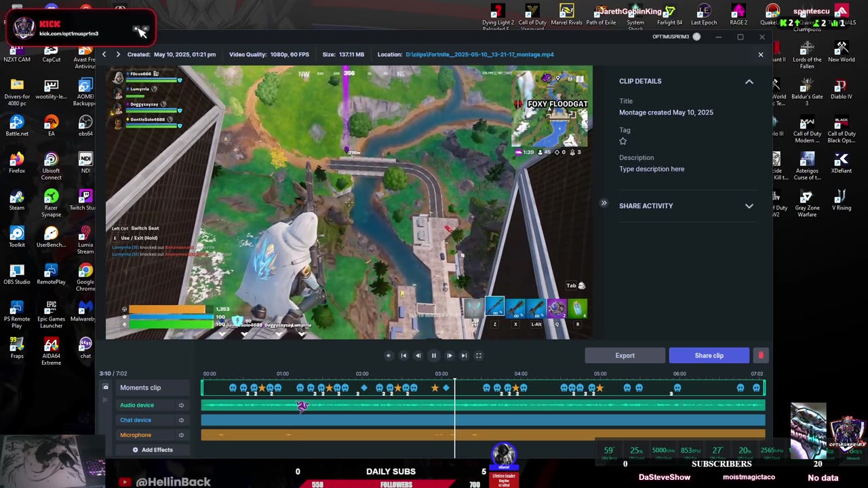Click the description input field

coord(652,169)
